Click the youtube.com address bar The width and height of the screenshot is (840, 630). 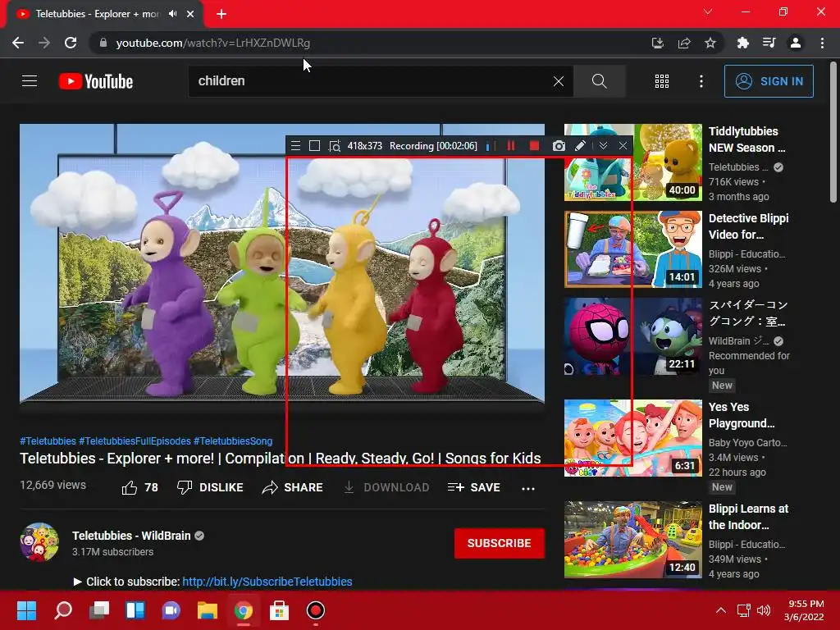[370, 43]
